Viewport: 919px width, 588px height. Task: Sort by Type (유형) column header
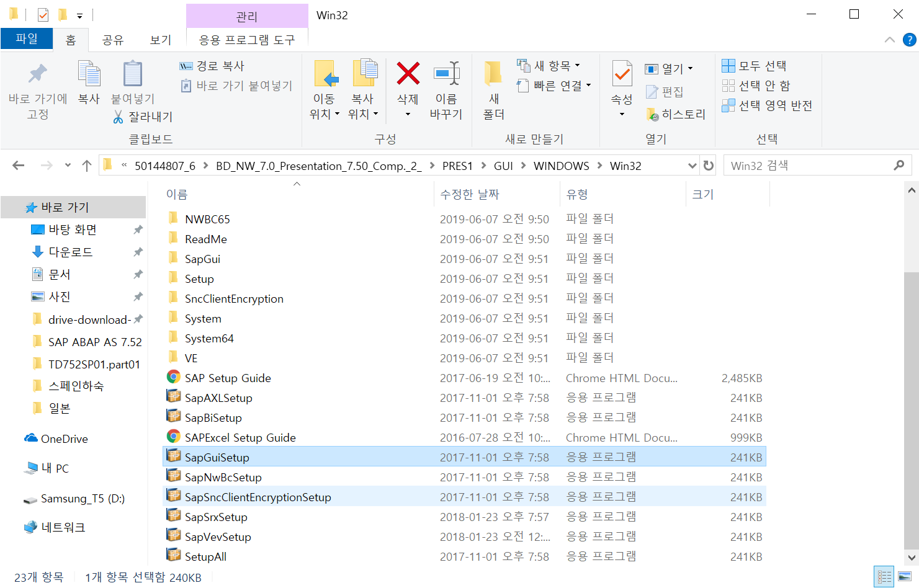click(x=577, y=194)
